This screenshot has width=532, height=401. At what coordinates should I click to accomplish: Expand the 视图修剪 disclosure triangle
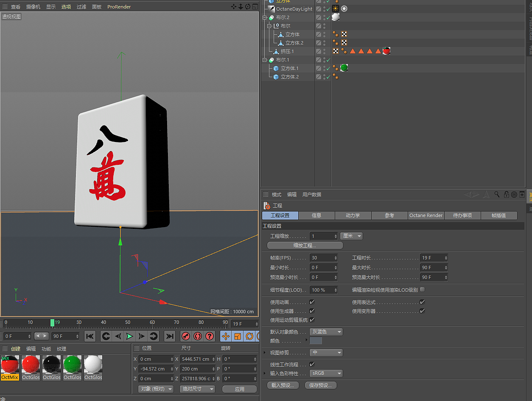[x=265, y=353]
